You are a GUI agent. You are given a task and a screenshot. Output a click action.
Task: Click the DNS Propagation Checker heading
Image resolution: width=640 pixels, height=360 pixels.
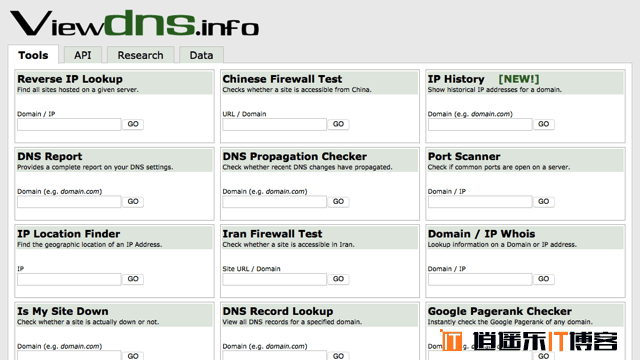click(295, 156)
